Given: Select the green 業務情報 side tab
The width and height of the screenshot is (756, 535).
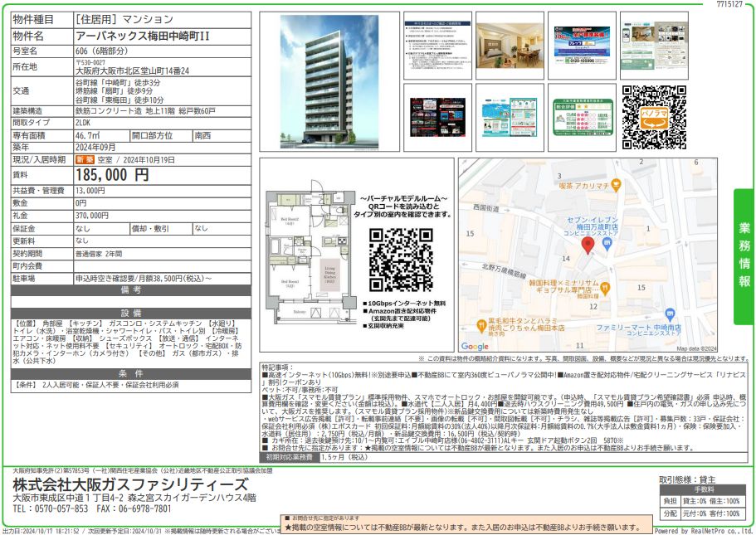Looking at the screenshot, I should click(x=744, y=256).
